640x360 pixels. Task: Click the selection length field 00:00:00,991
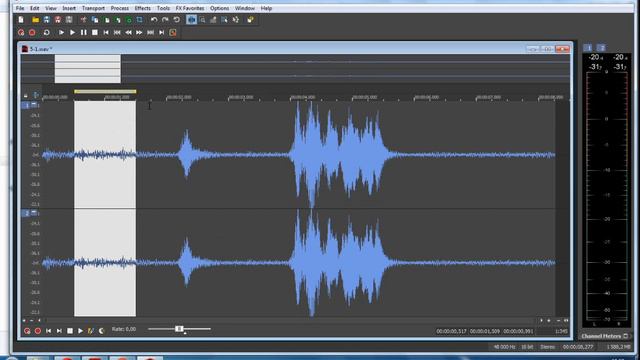point(518,331)
